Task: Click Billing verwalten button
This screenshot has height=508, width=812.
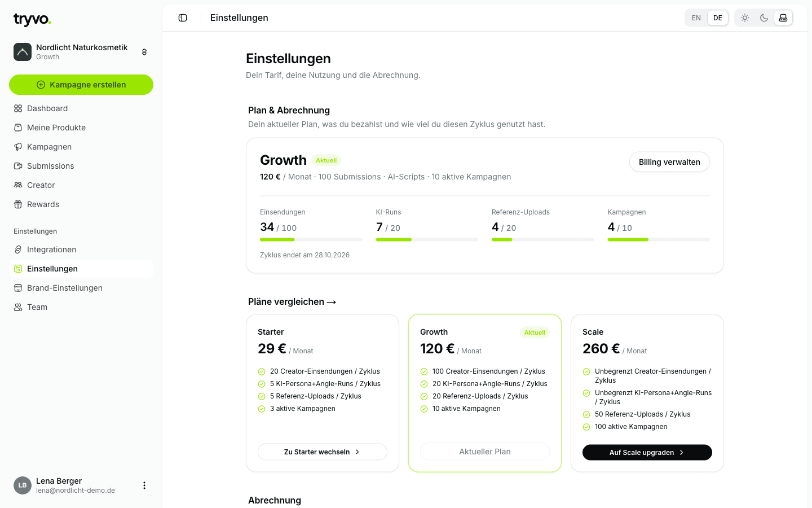Action: pyautogui.click(x=669, y=162)
